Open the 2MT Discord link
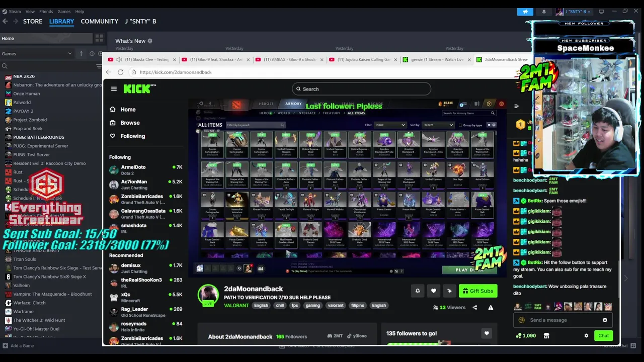The width and height of the screenshot is (644, 362). (335, 336)
